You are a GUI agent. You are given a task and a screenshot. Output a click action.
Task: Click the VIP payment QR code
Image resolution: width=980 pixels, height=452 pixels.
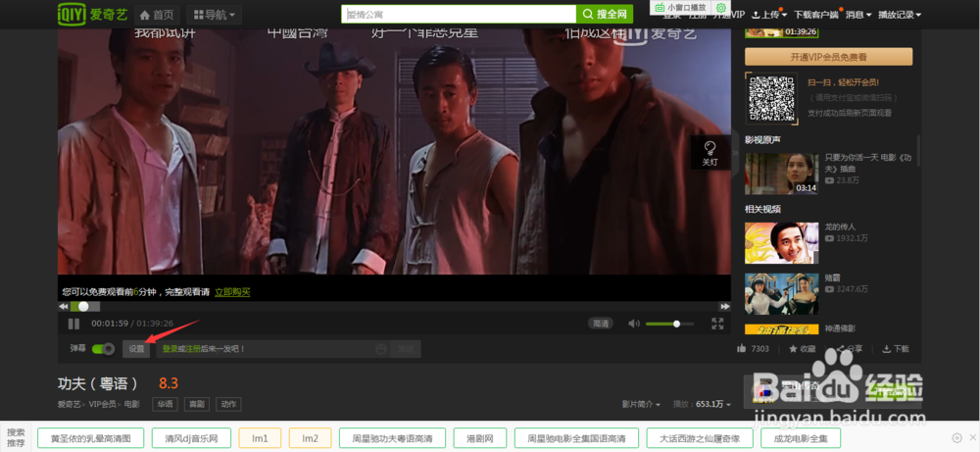[771, 98]
